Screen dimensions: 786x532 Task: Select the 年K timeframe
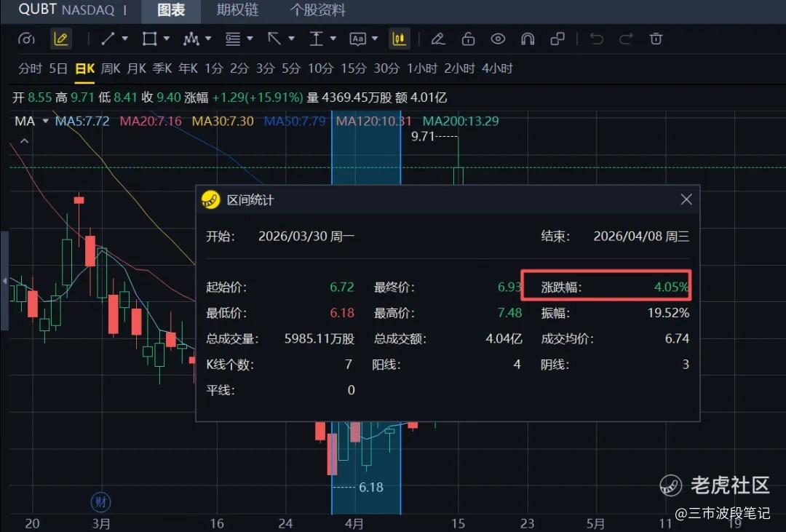188,68
